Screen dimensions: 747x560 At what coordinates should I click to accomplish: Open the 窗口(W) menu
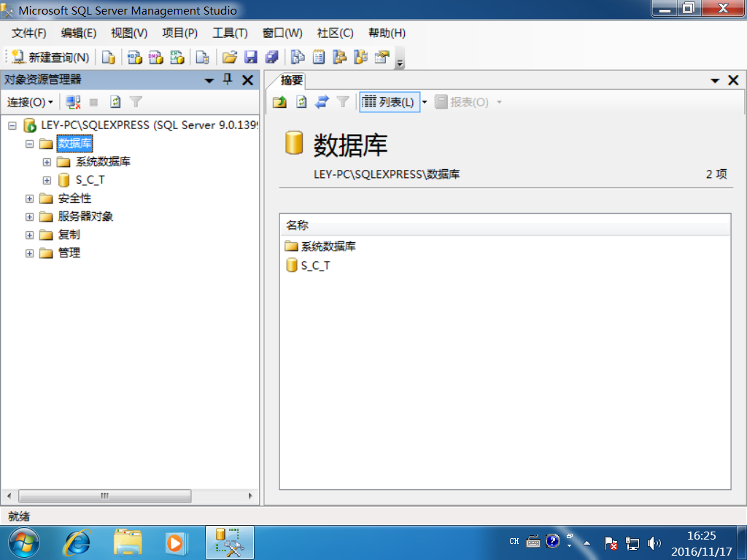click(282, 33)
